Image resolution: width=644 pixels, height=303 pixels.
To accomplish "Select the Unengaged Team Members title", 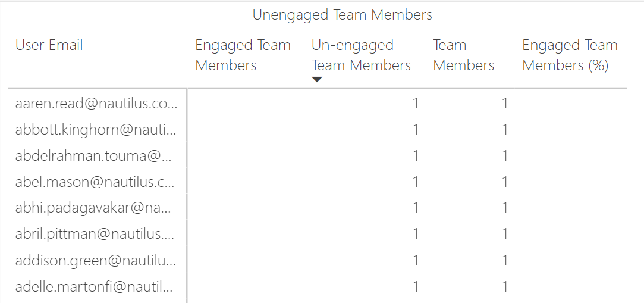I will pos(342,15).
